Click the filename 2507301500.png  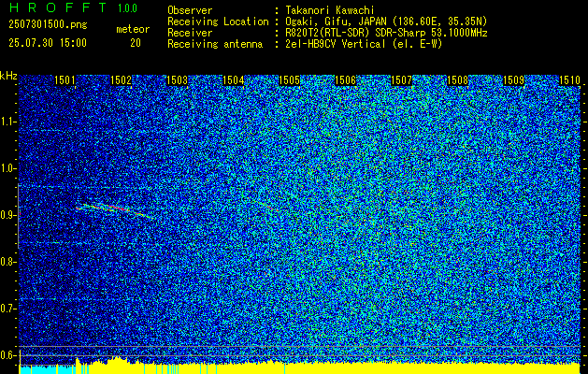(48, 25)
